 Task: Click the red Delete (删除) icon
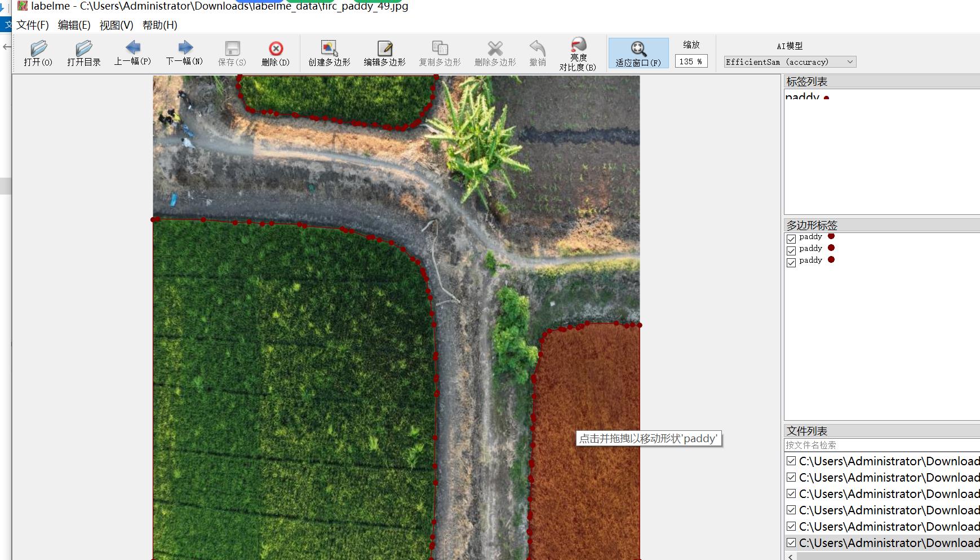(276, 53)
